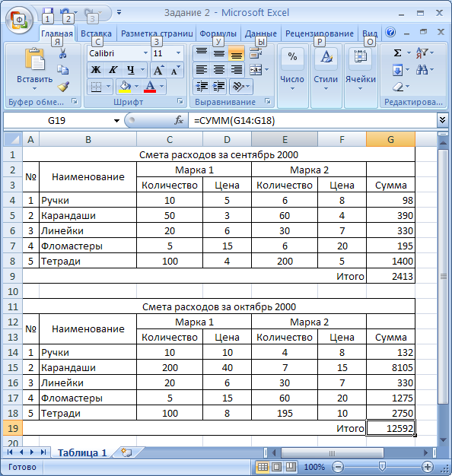Decrease font size with small A
The height and width of the screenshot is (476, 452).
(175, 70)
